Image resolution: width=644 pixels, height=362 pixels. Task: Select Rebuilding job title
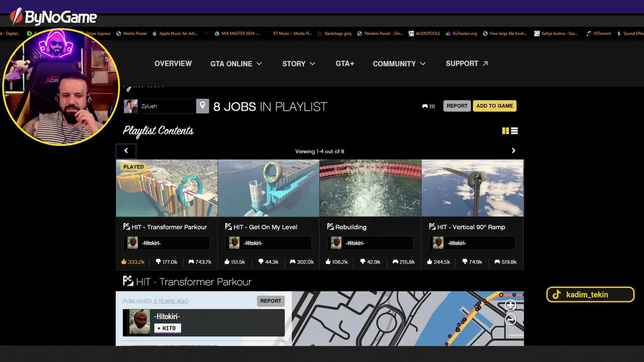[x=351, y=227]
